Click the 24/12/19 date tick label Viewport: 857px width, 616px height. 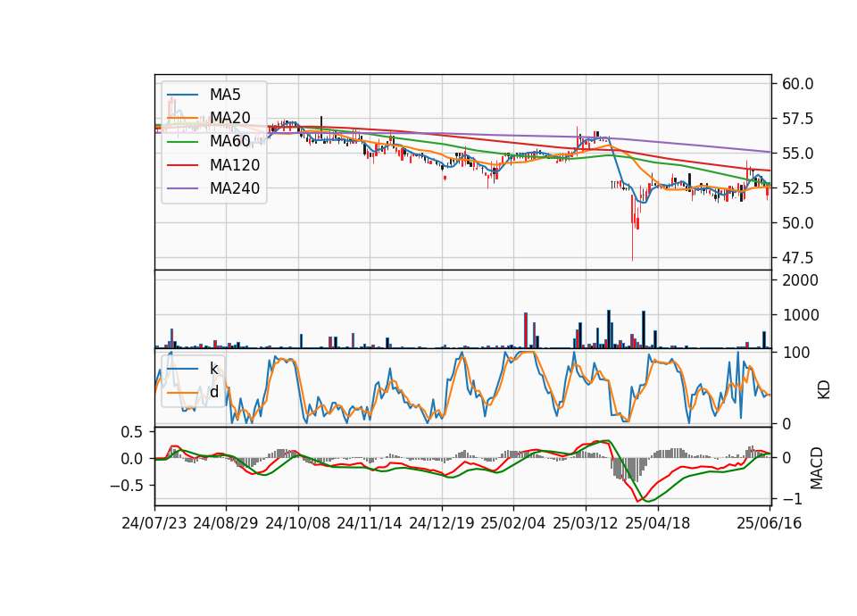(x=442, y=523)
